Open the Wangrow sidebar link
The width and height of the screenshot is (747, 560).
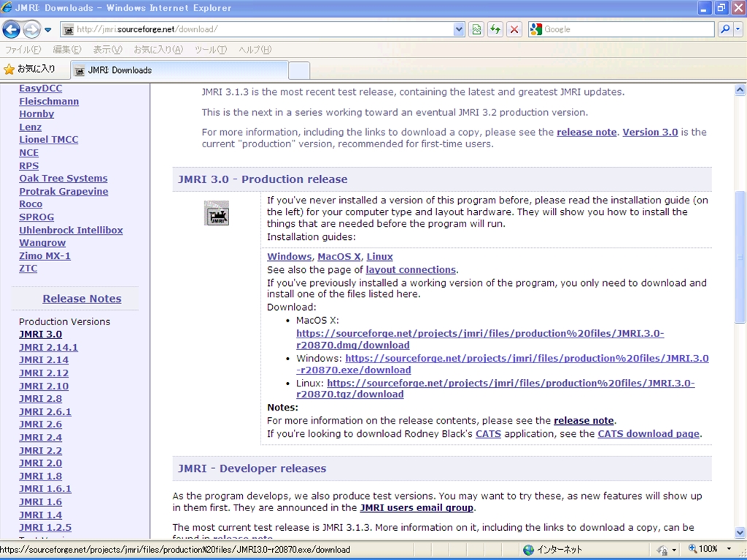pos(42,243)
